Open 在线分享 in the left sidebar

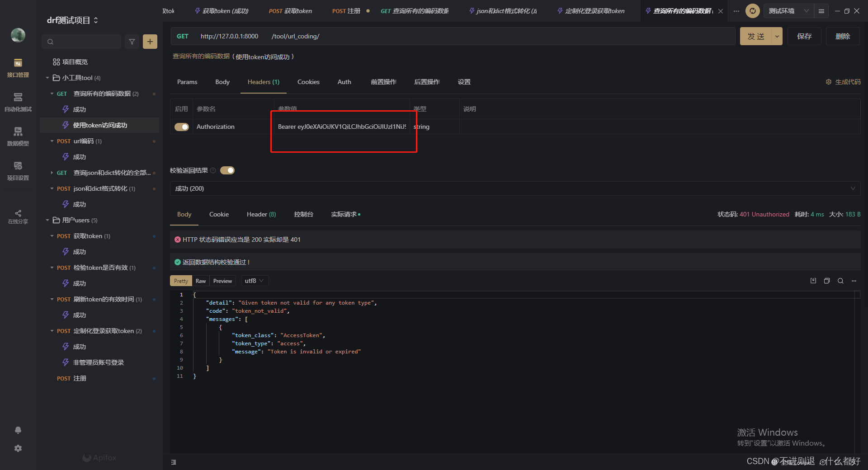pyautogui.click(x=18, y=217)
